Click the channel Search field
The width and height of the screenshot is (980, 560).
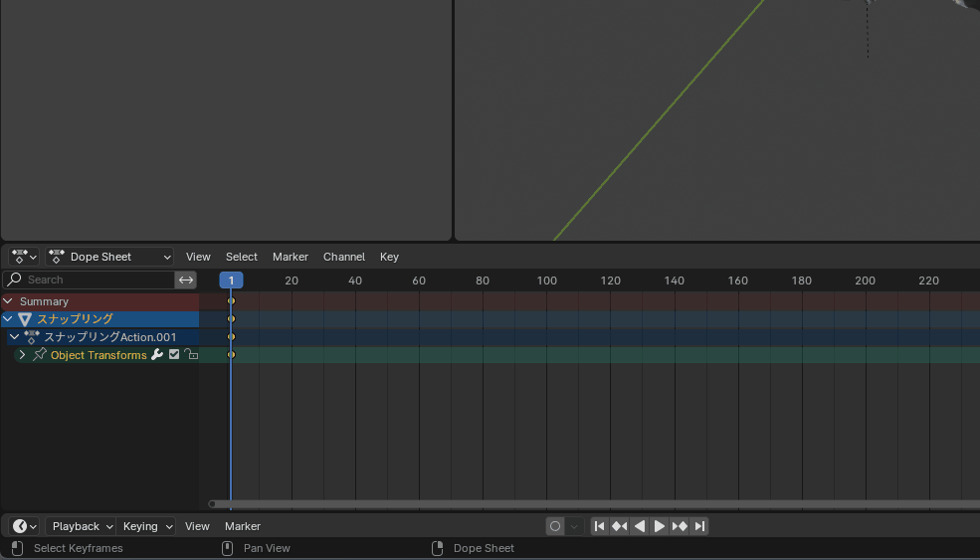(x=89, y=280)
